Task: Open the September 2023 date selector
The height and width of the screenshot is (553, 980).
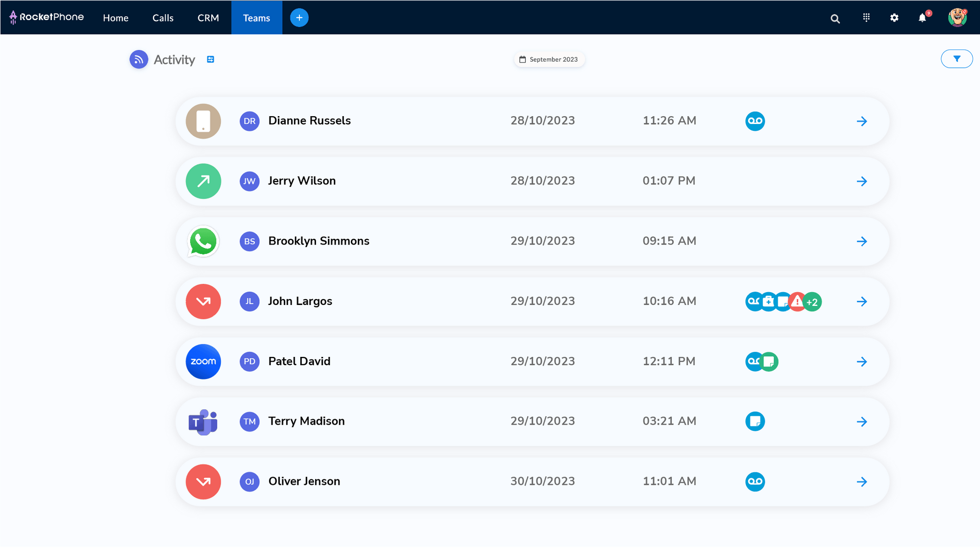Action: [x=549, y=59]
